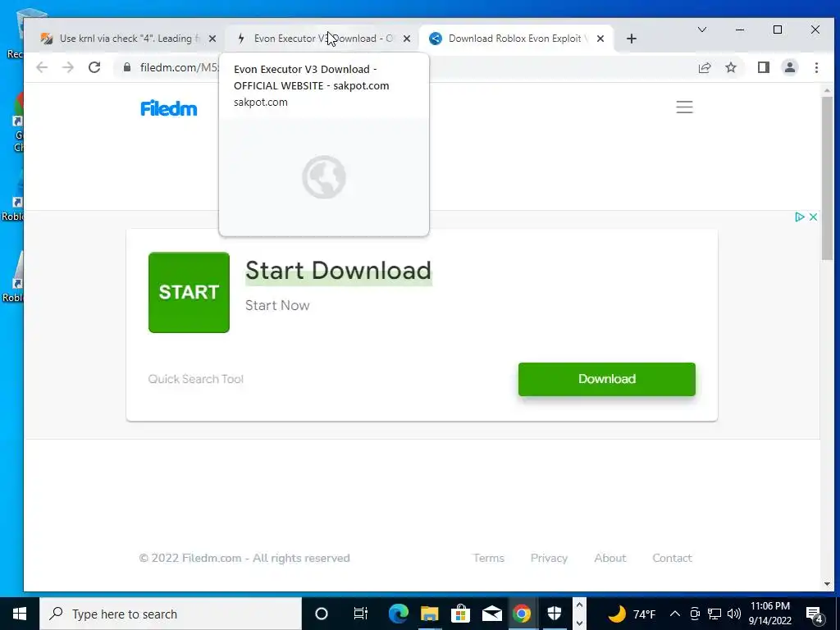Screen dimensions: 840x630
Task: Click the 'Type here to search' box
Action: [171, 614]
